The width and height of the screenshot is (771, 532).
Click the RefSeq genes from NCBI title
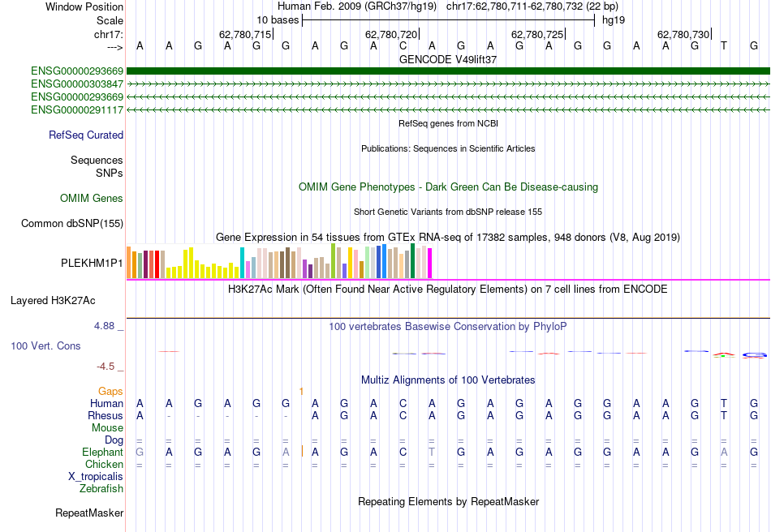[448, 123]
